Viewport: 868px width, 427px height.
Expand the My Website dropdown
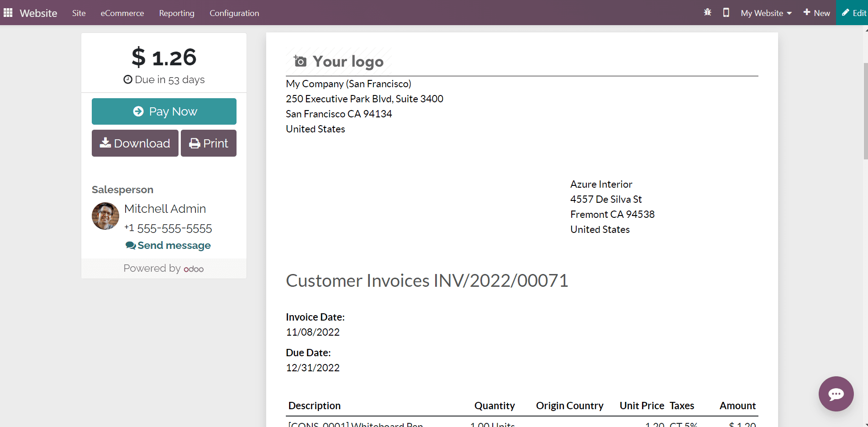766,13
